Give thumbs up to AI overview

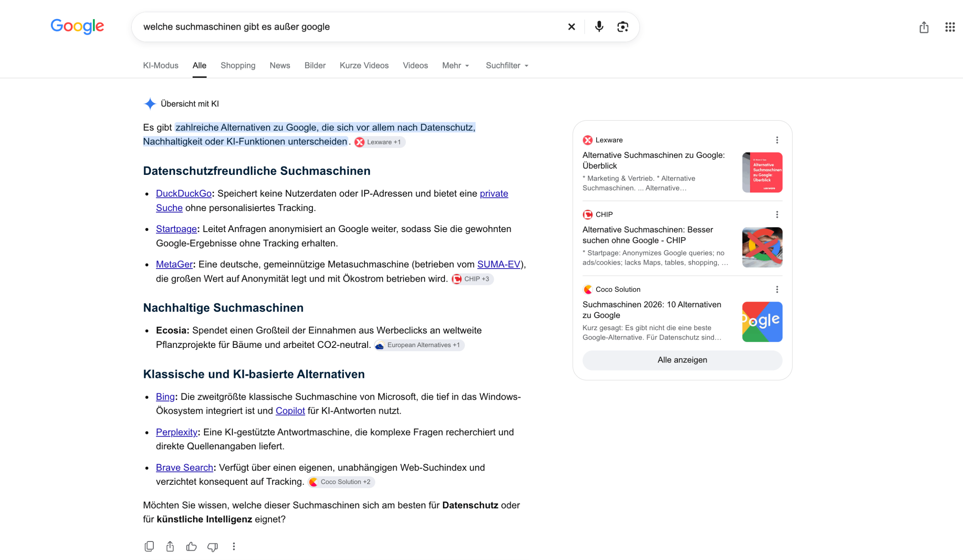[x=191, y=546]
